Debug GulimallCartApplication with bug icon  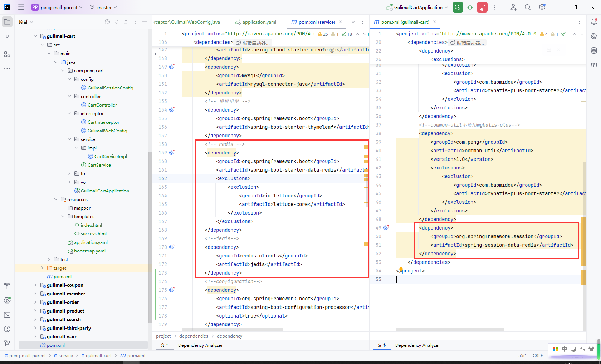pos(470,7)
